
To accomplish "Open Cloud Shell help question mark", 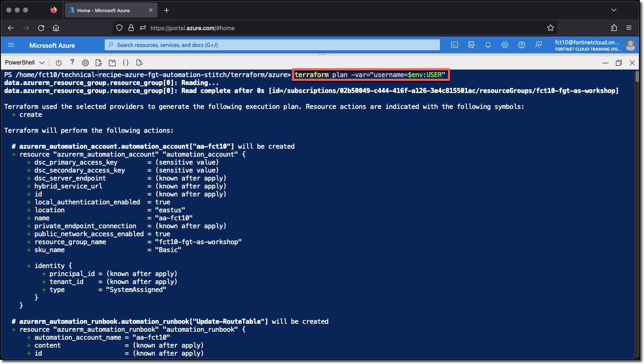I will click(x=72, y=62).
